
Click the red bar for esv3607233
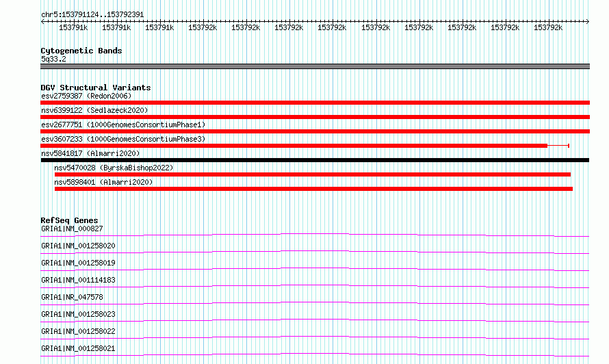pos(294,146)
